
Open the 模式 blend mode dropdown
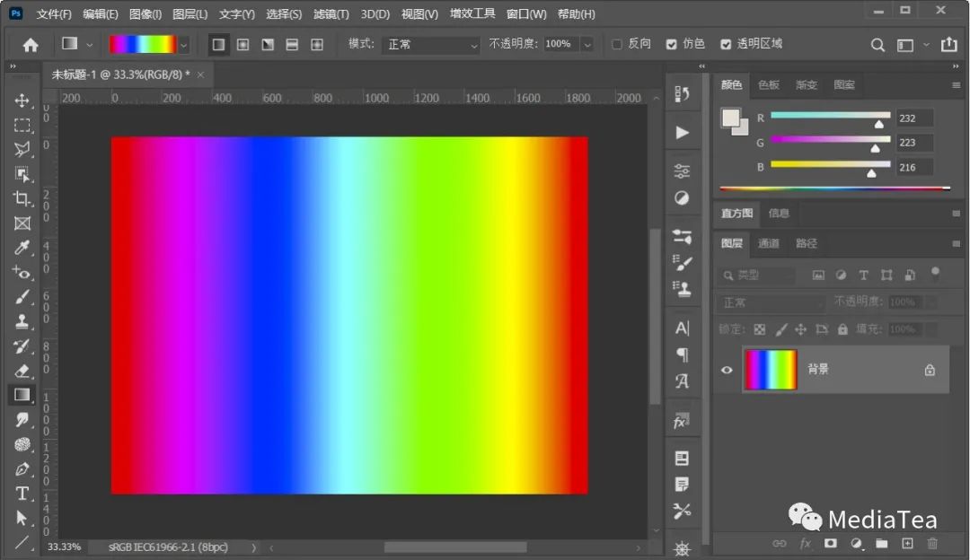(431, 45)
